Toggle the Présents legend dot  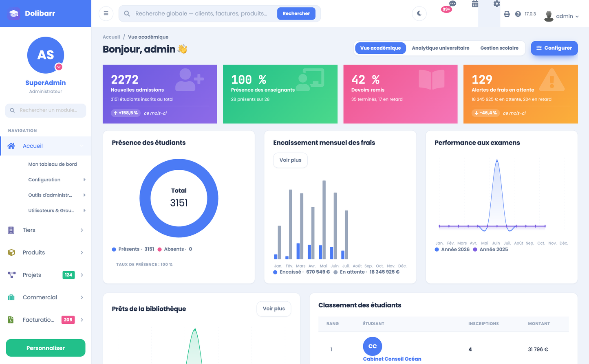[114, 249]
